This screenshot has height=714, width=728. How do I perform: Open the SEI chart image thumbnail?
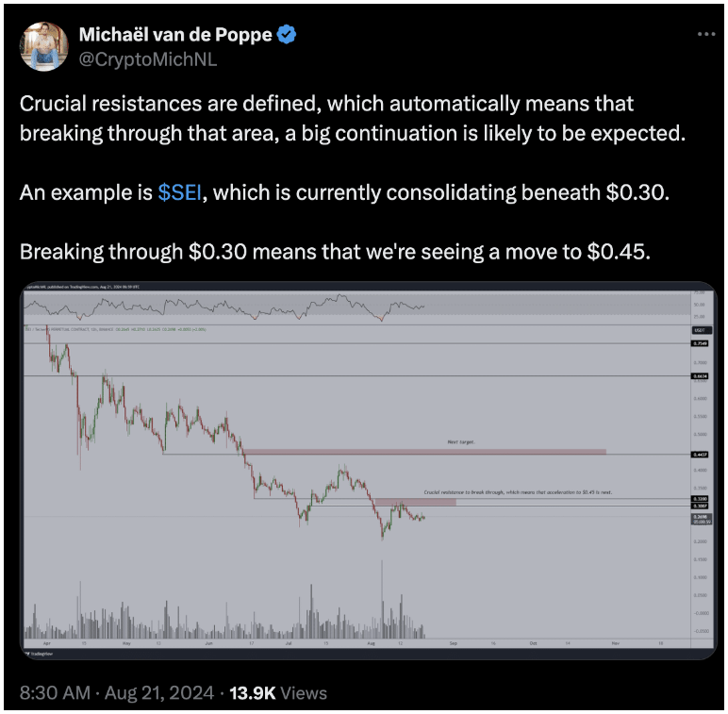pos(369,471)
